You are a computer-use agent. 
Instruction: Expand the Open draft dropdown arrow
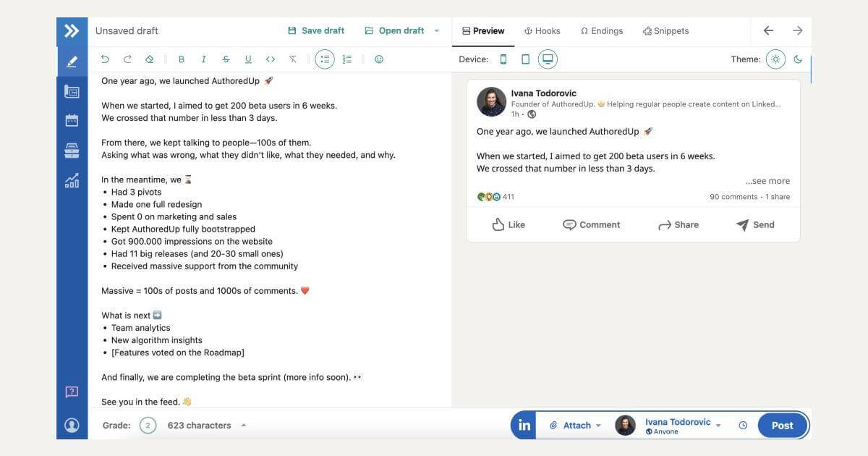(x=436, y=30)
